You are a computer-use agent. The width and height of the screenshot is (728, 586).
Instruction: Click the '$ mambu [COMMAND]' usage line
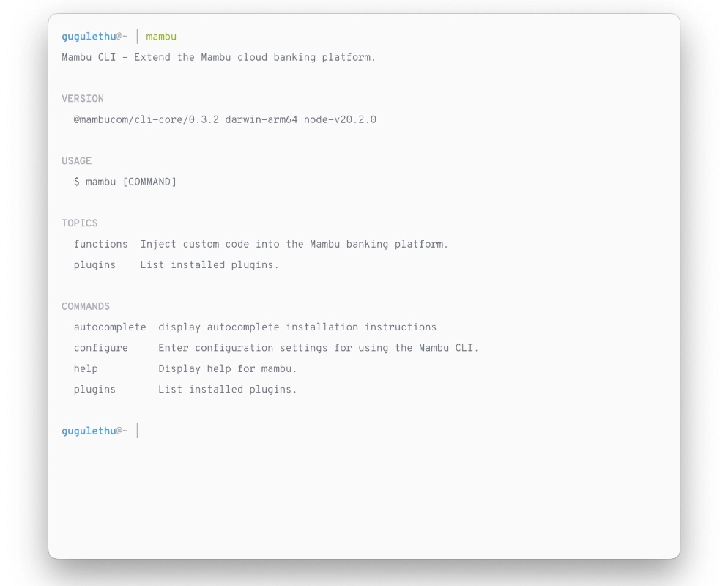(x=125, y=182)
